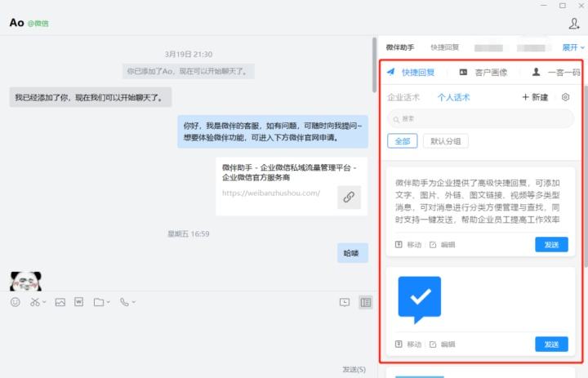Image resolution: width=588 pixels, height=378 pixels.
Task: Click the message typing area
Action: point(188,336)
